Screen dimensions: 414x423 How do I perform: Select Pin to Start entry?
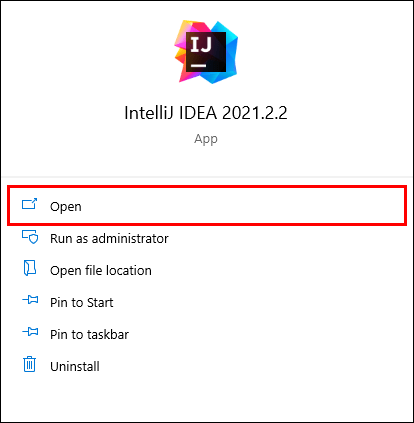click(82, 303)
